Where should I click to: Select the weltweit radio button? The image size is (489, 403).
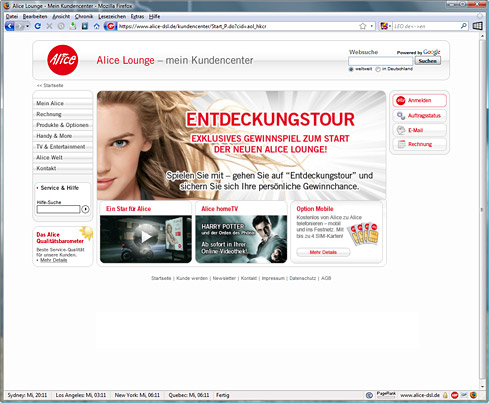pyautogui.click(x=351, y=69)
